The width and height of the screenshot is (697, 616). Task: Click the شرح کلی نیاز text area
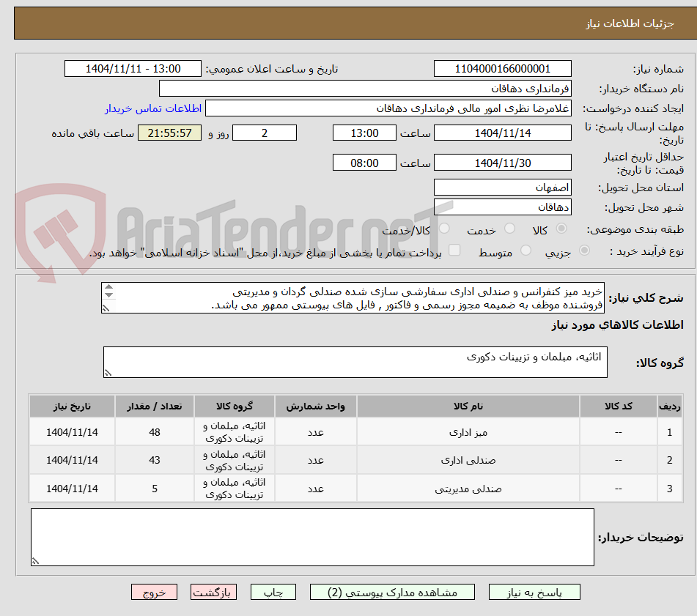(353, 298)
